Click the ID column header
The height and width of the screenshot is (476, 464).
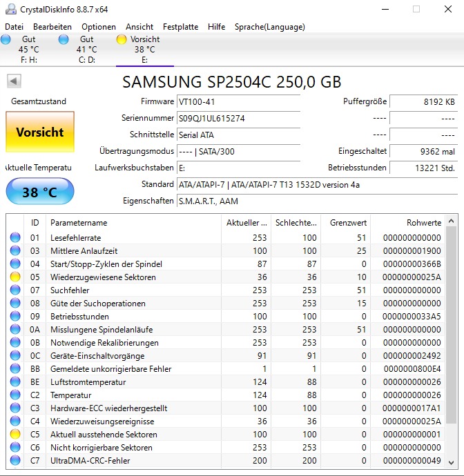point(35,223)
